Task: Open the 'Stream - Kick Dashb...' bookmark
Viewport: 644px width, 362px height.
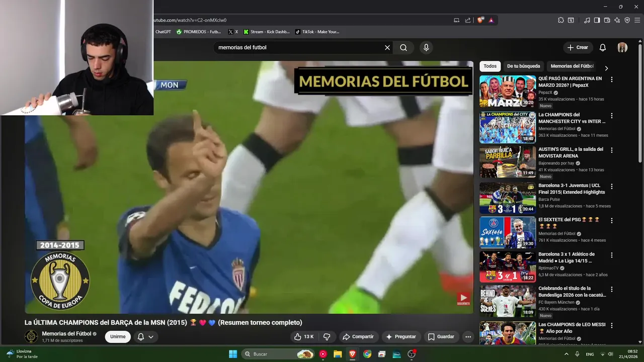Action: 267,32
